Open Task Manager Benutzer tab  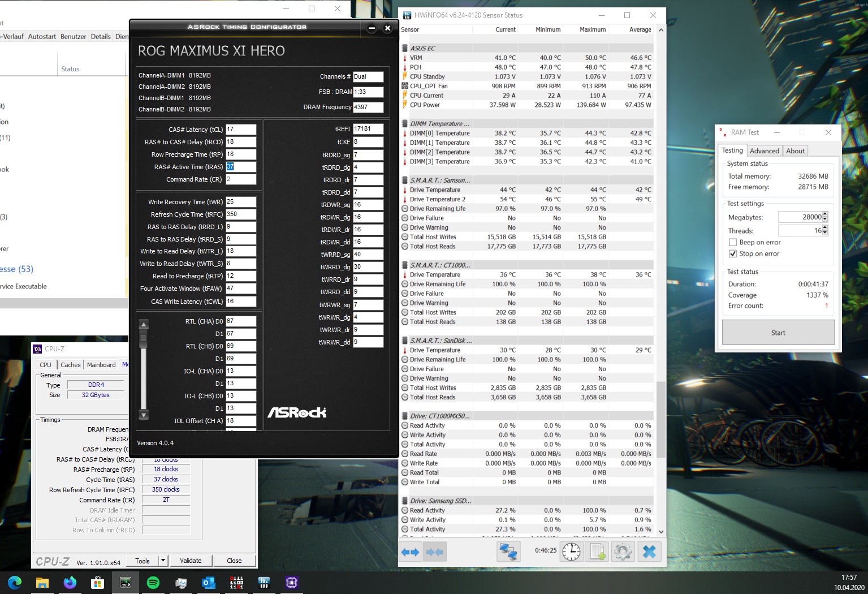[74, 37]
